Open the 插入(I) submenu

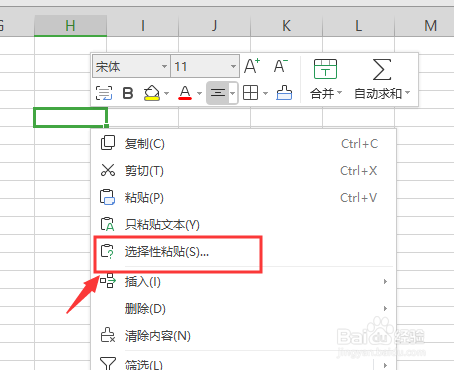tap(244, 282)
